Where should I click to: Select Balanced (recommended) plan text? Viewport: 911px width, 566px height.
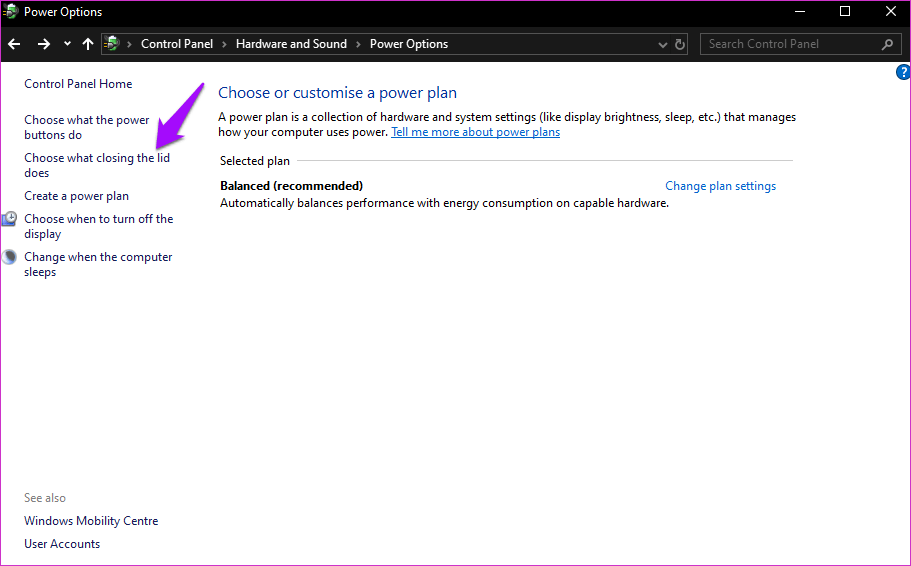click(x=291, y=186)
